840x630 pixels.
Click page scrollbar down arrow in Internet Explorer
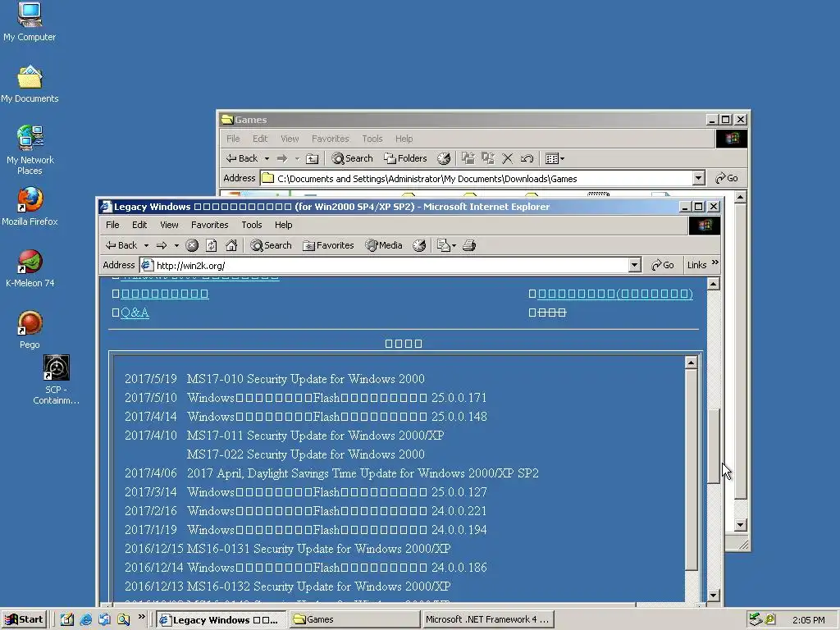click(713, 595)
